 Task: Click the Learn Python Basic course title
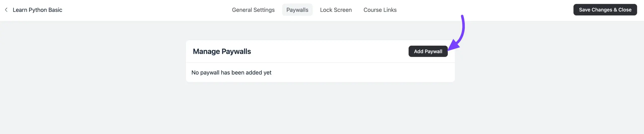click(37, 10)
